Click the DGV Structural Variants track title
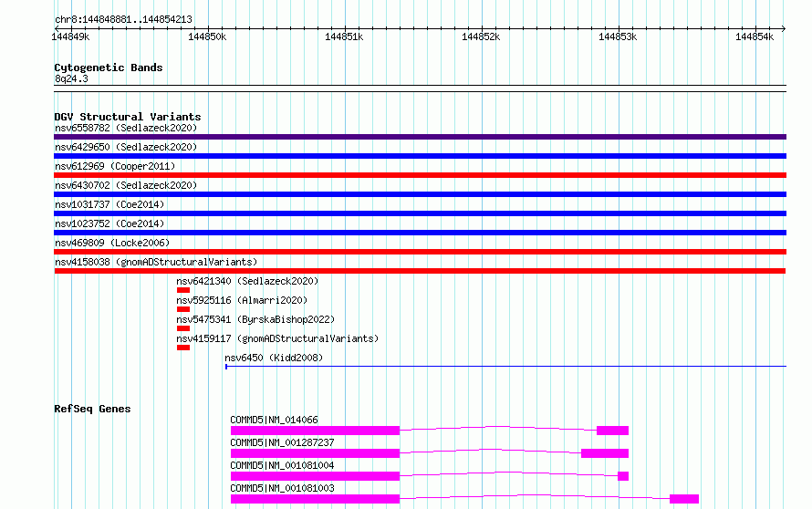The image size is (812, 509). coord(128,117)
